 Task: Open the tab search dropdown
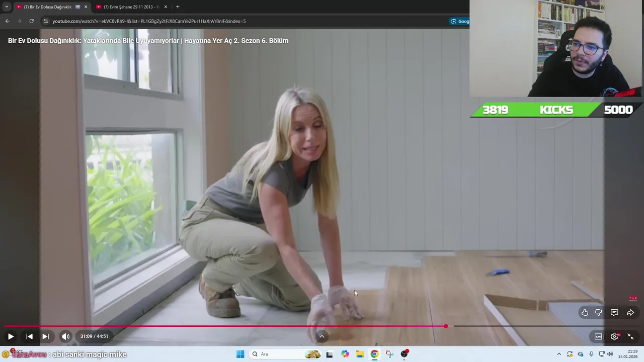[x=7, y=7]
